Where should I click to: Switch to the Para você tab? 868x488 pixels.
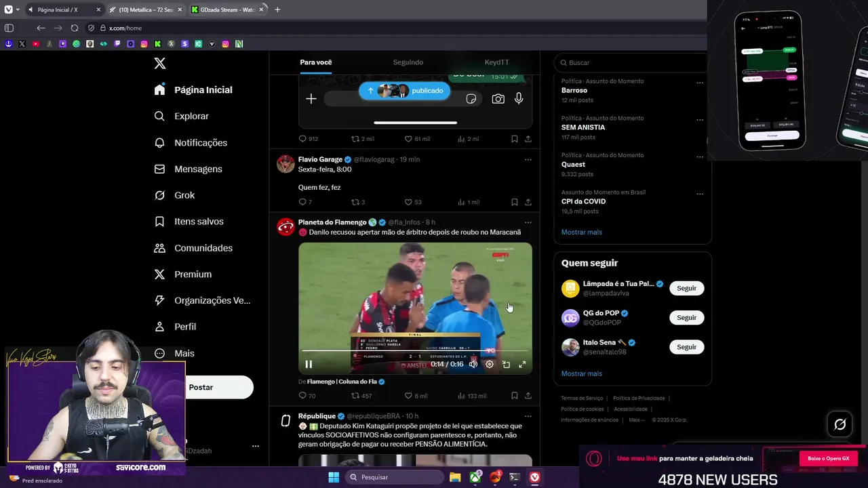(x=316, y=62)
